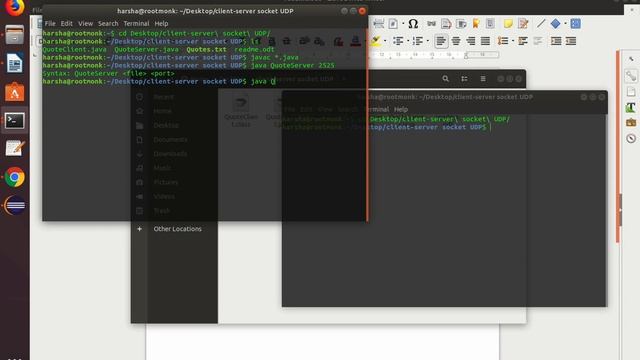
Task: Open the Styles deck in Writer sidebar
Action: pyautogui.click(x=631, y=107)
